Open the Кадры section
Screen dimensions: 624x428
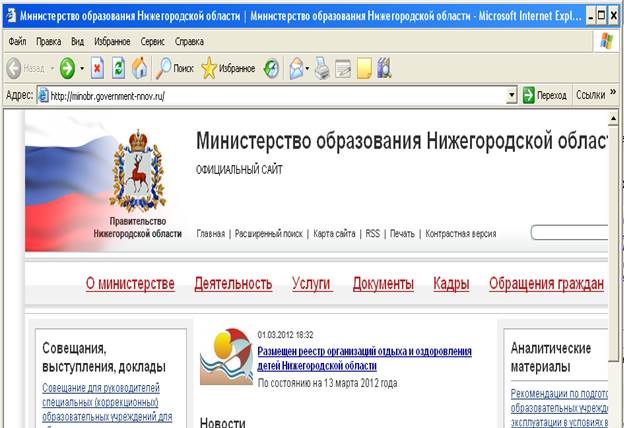click(451, 284)
